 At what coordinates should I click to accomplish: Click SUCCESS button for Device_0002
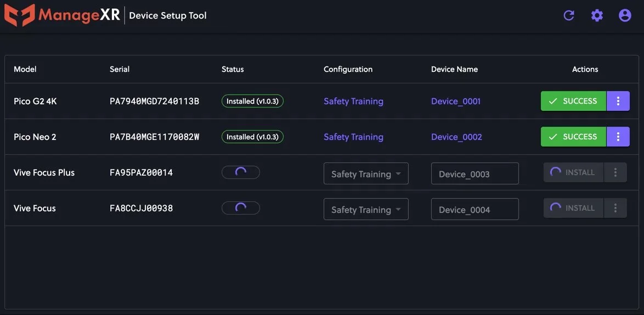[573, 137]
